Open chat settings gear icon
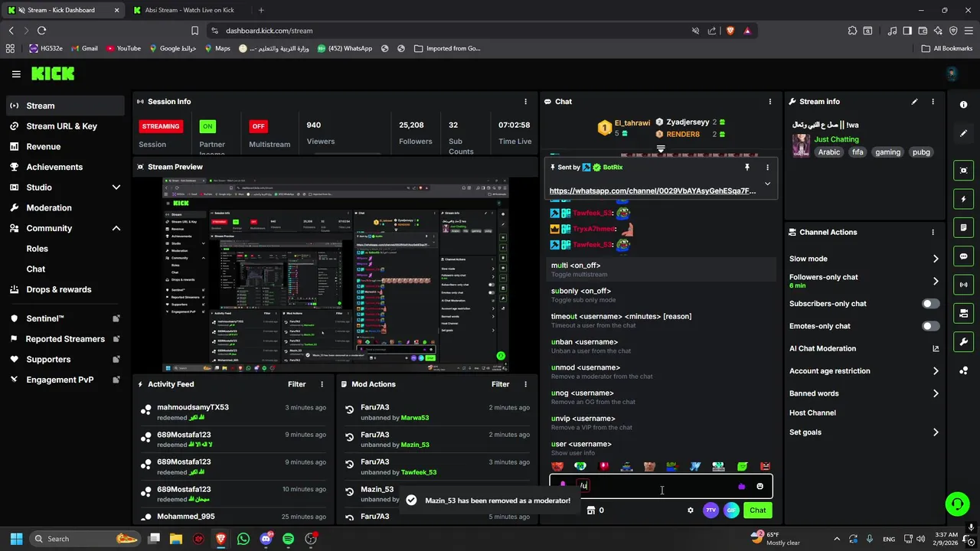The height and width of the screenshot is (551, 980). [690, 510]
